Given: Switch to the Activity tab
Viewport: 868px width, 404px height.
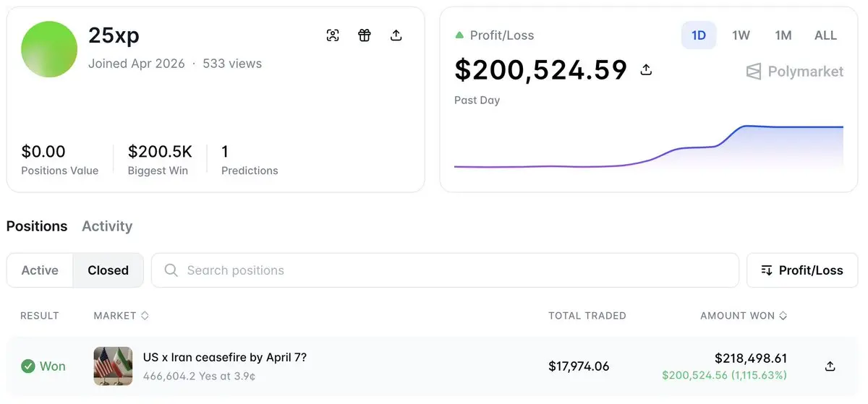Looking at the screenshot, I should tap(107, 226).
